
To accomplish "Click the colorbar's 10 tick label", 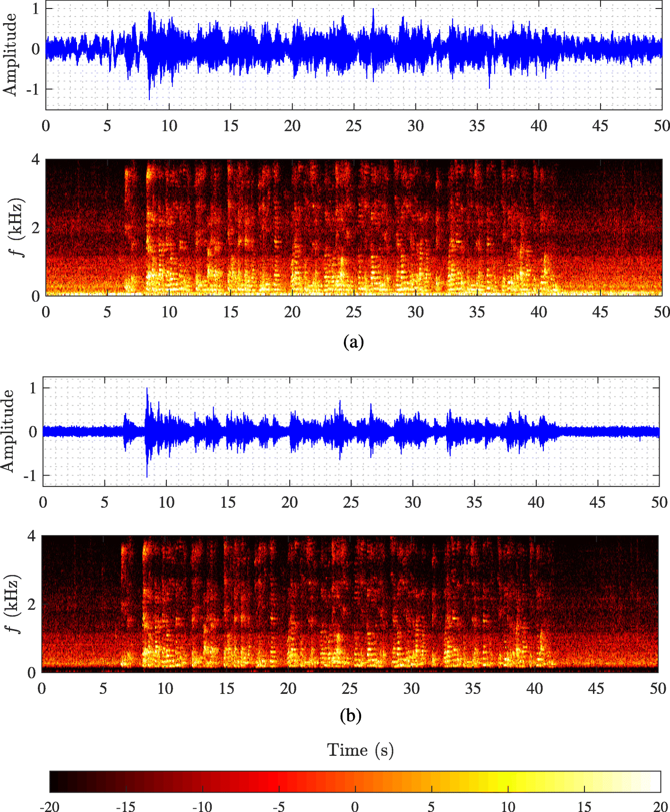I will [508, 806].
